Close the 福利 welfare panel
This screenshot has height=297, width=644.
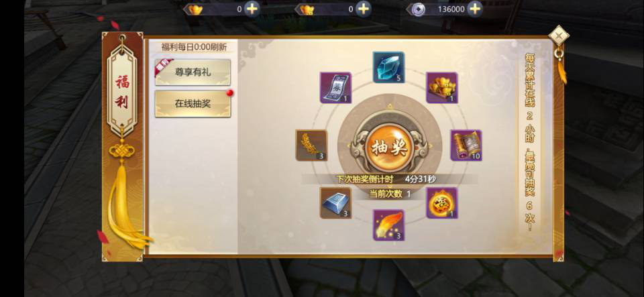(559, 36)
